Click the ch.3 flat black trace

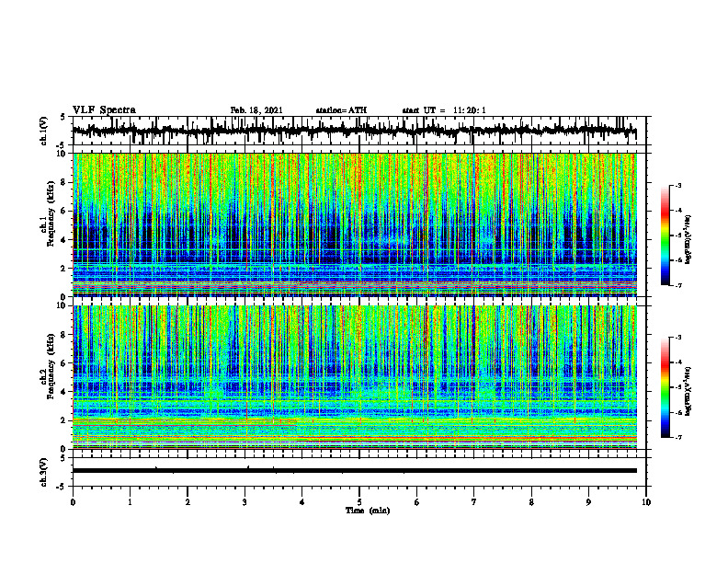[x=355, y=471]
